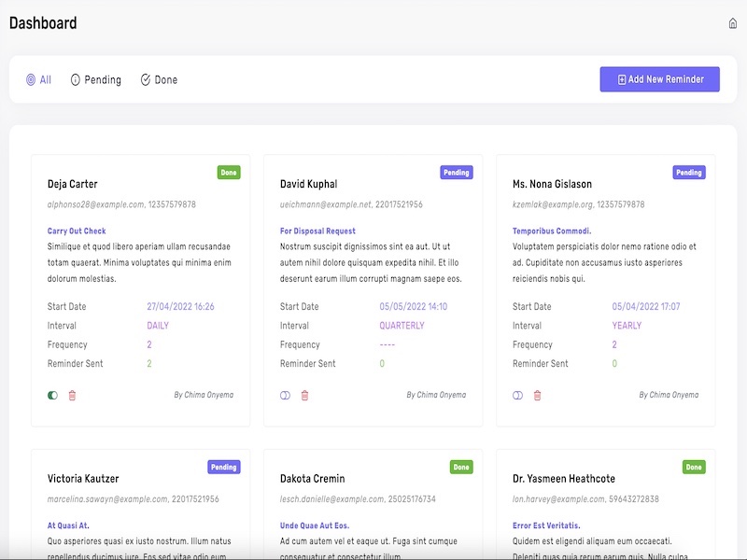Filter reminders by Pending

95,80
